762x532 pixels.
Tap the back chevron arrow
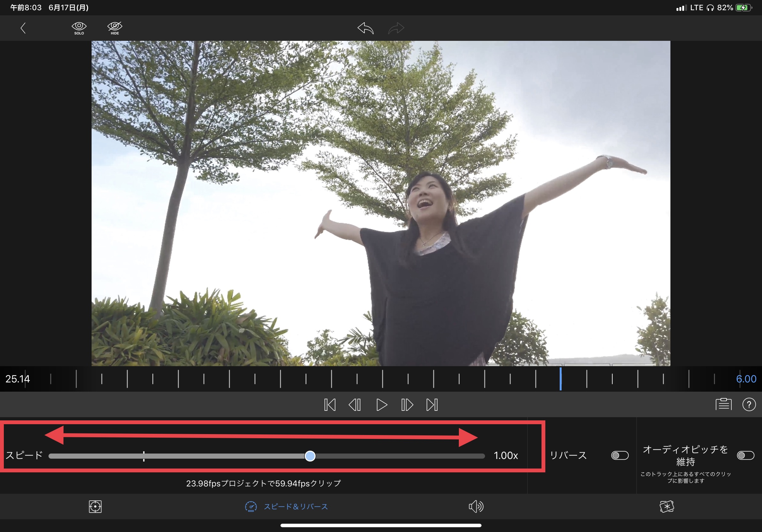[23, 28]
